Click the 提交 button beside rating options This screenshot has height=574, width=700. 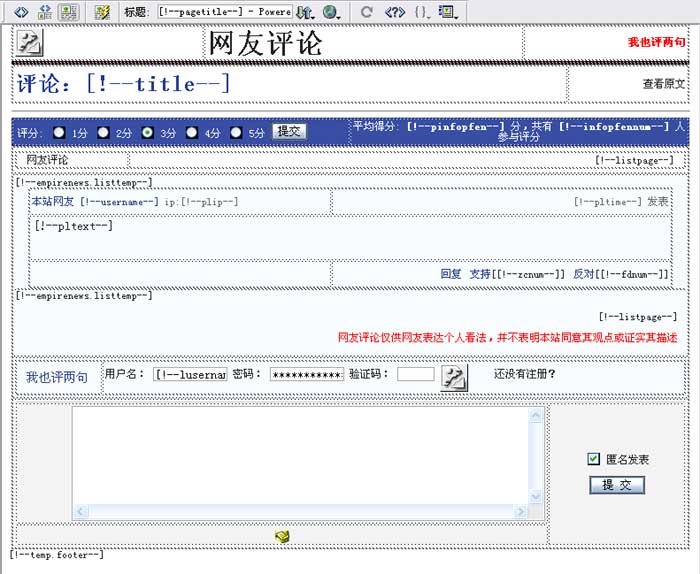(x=288, y=131)
